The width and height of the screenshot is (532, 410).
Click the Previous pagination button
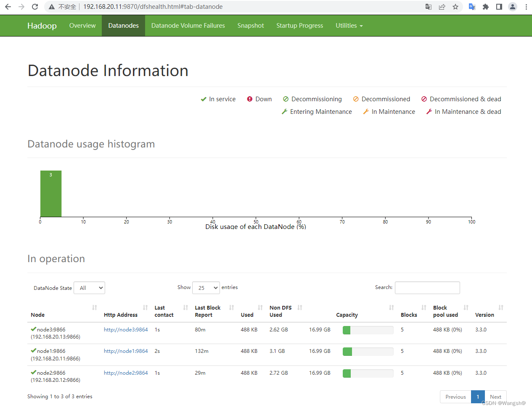455,397
